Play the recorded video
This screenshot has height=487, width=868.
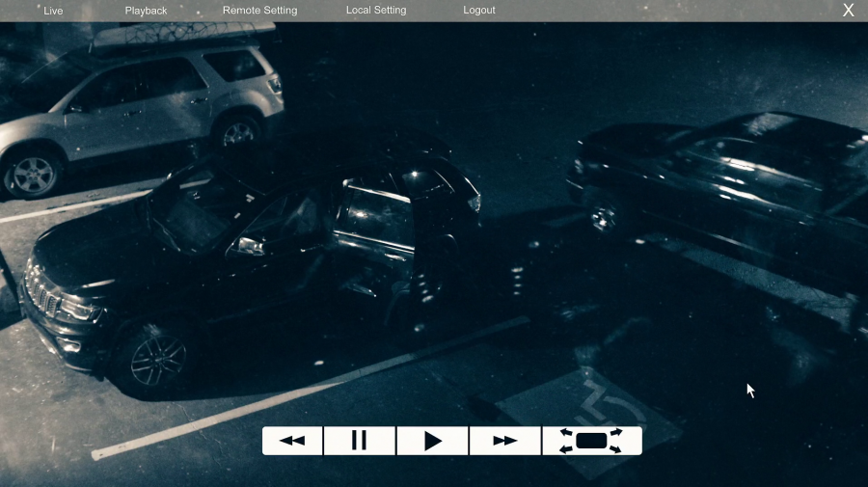click(x=432, y=441)
